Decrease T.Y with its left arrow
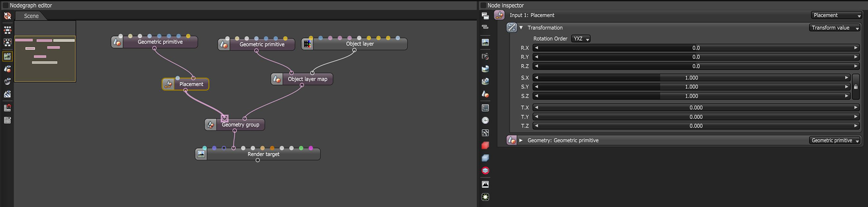This screenshot has height=207, width=868. tap(536, 117)
